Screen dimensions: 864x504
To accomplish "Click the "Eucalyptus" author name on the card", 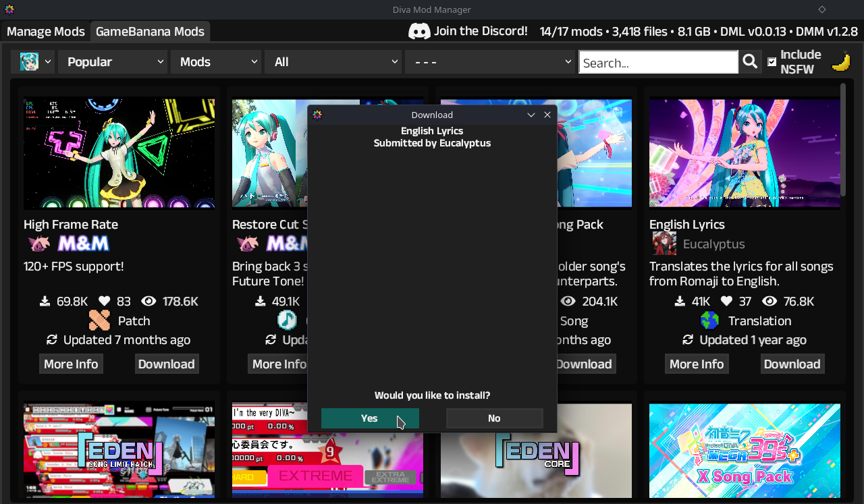I will point(714,244).
